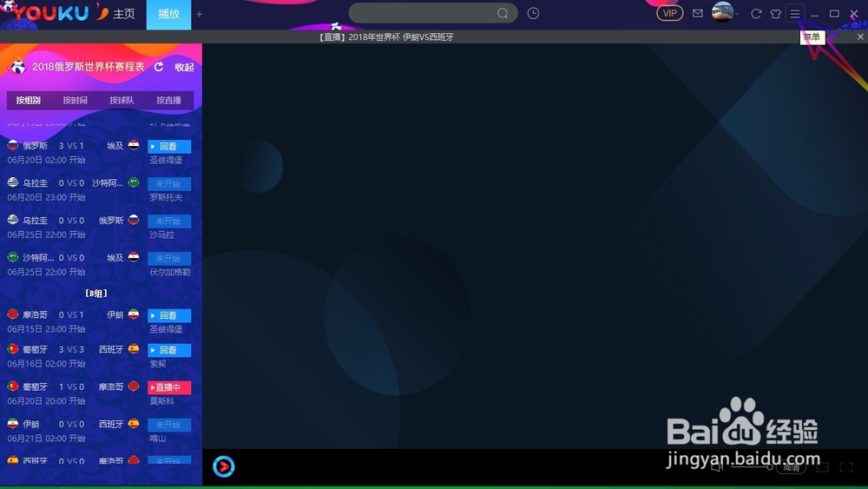Mute the player volume speaker
Image resolution: width=868 pixels, height=489 pixels.
(x=717, y=466)
